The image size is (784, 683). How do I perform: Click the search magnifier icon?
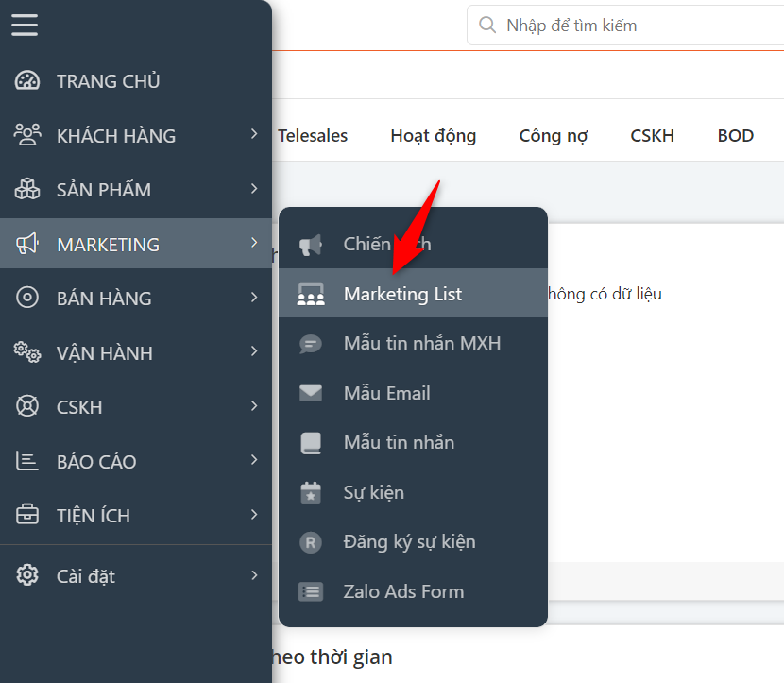(487, 25)
